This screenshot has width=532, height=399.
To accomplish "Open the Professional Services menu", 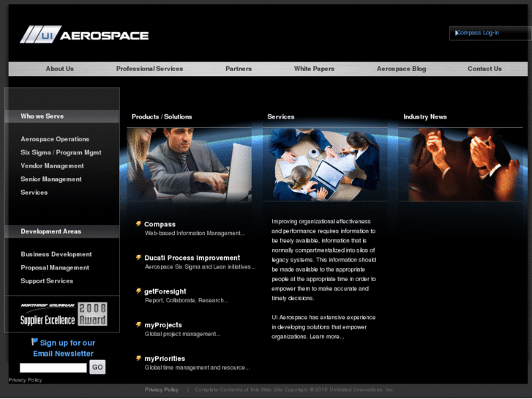I will pyautogui.click(x=149, y=69).
